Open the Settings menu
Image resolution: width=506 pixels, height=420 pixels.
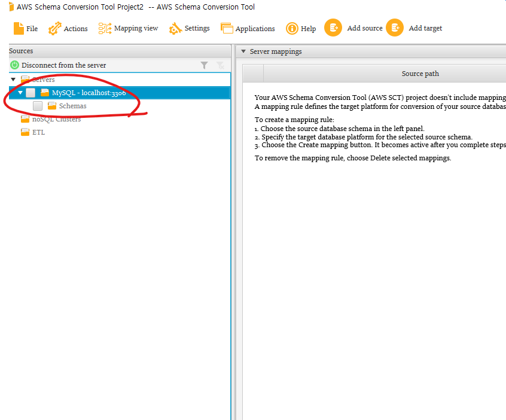click(189, 28)
